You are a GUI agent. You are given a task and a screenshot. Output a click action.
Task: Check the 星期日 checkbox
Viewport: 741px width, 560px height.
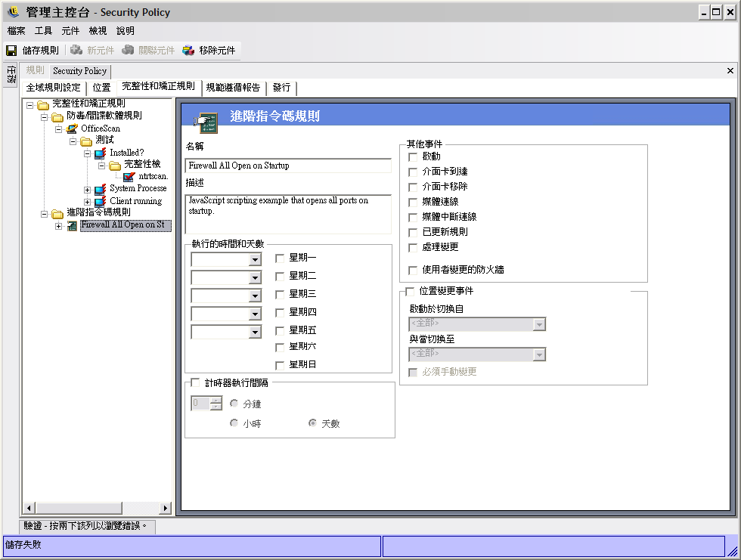[280, 365]
